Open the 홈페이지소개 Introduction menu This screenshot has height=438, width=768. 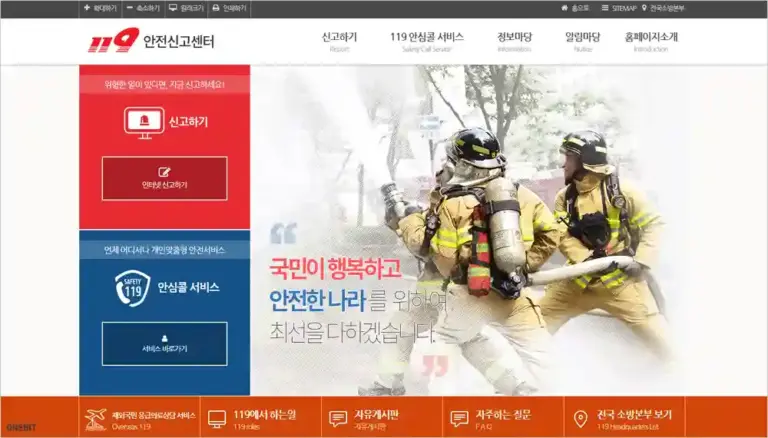(651, 42)
